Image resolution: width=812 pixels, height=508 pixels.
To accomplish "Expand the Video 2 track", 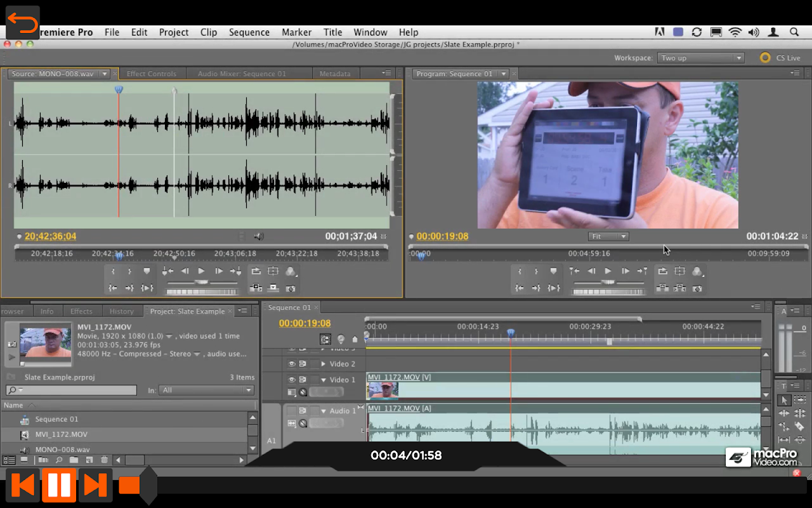I will tap(324, 364).
